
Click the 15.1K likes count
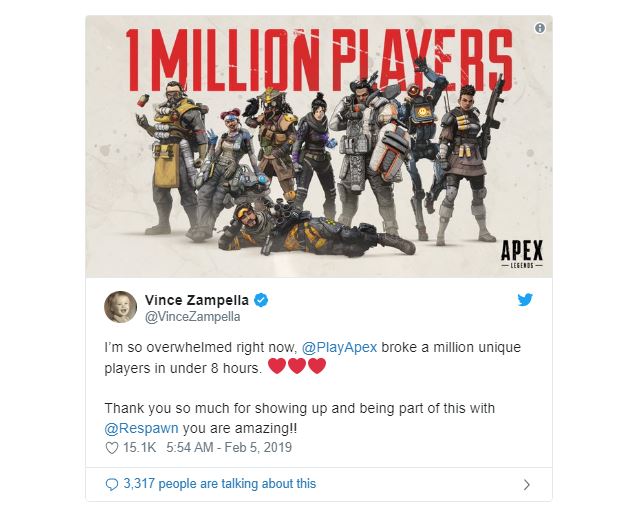click(139, 448)
